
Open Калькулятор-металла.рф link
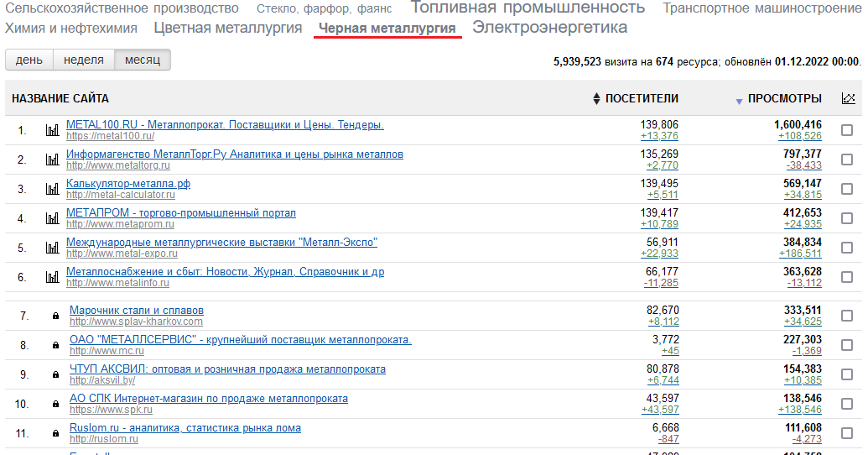(128, 184)
